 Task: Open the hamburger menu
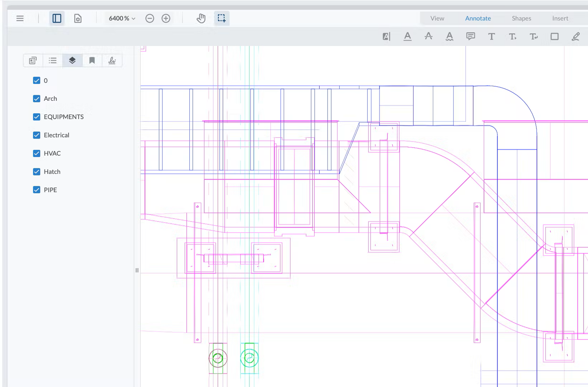(x=20, y=18)
